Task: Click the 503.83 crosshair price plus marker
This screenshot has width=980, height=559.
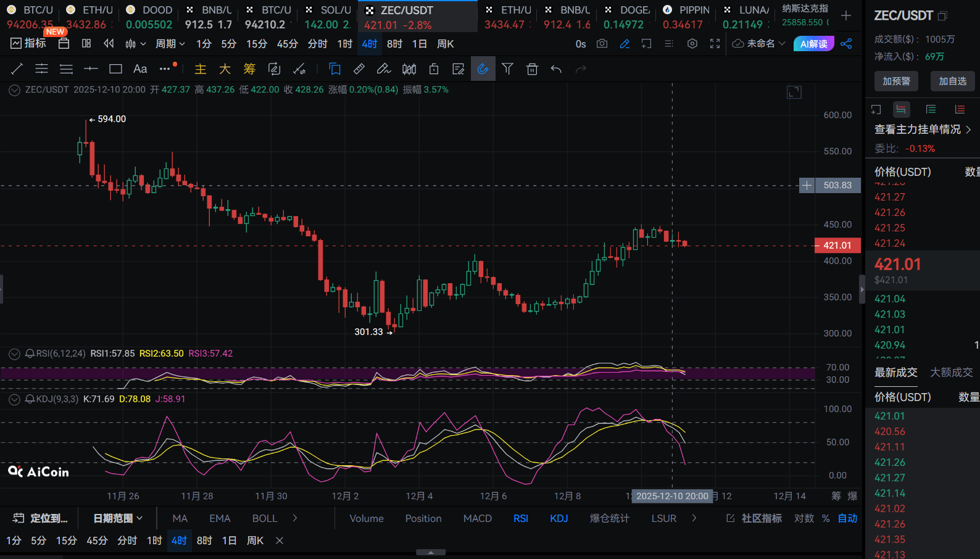Action: (x=807, y=185)
